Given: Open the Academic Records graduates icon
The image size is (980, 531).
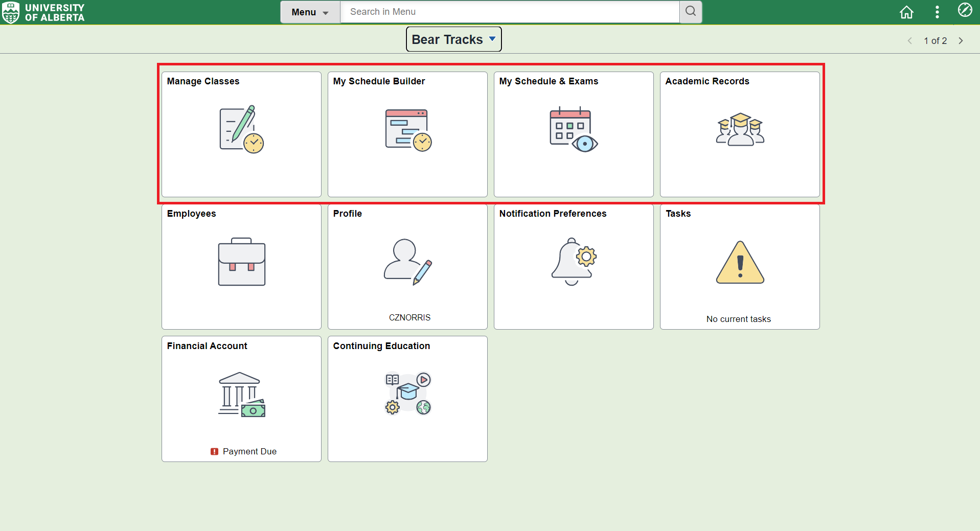Looking at the screenshot, I should click(740, 129).
